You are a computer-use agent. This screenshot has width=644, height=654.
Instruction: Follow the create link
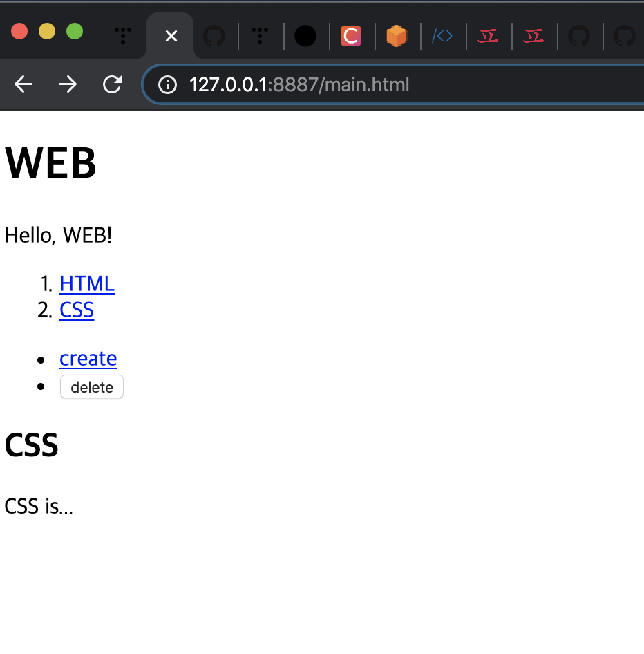click(88, 358)
